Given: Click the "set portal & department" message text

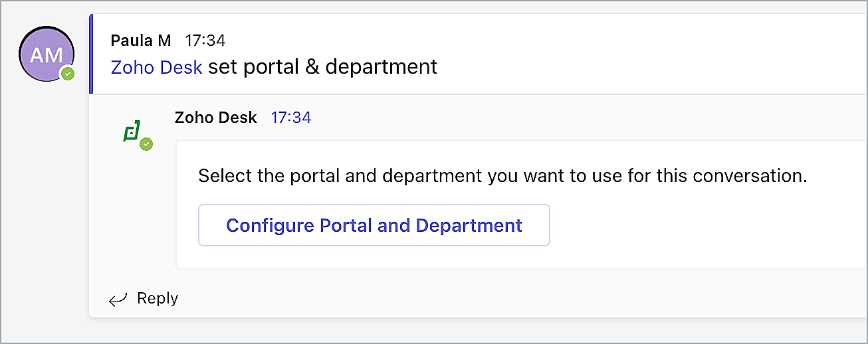Looking at the screenshot, I should point(323,67).
